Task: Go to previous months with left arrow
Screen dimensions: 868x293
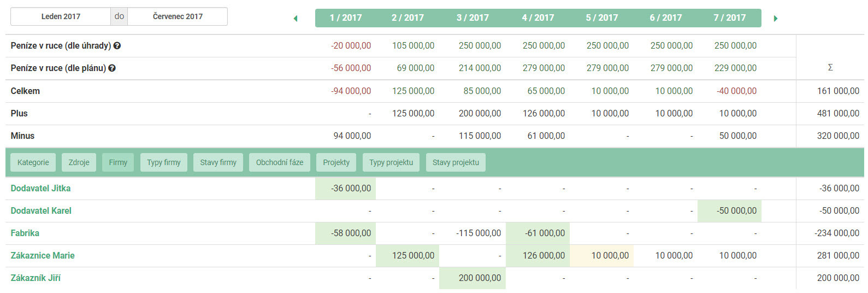Action: tap(296, 18)
